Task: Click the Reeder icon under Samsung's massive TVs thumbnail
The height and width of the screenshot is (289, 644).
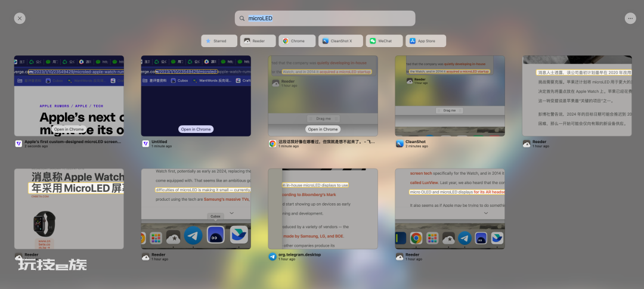Action: click(145, 257)
